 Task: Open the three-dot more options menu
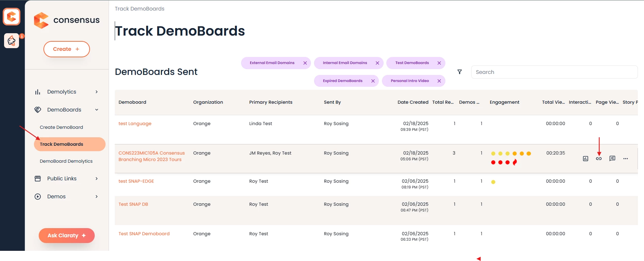[625, 159]
